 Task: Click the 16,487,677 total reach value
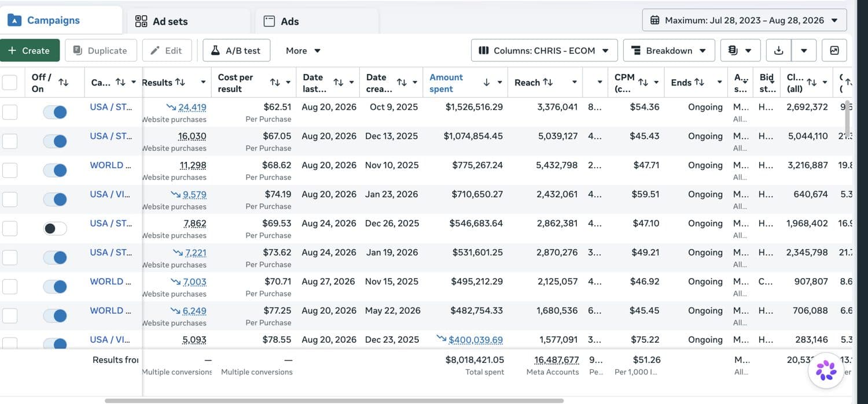[x=557, y=359]
